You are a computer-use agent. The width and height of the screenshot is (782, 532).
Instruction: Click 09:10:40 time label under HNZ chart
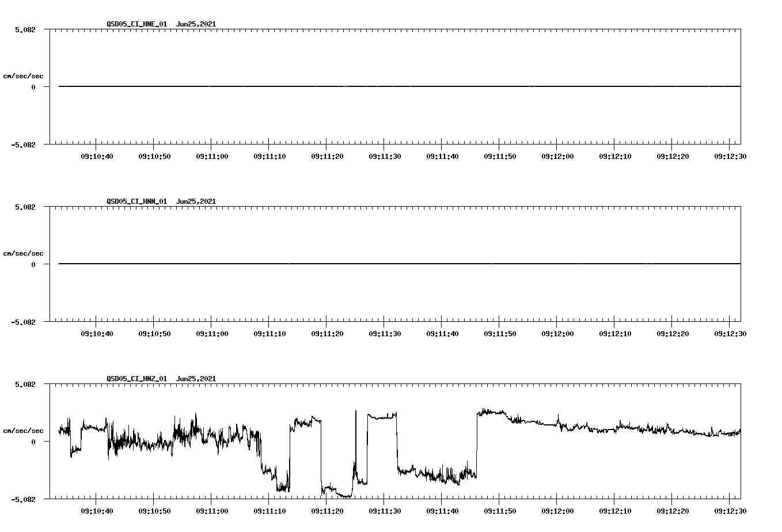point(96,511)
